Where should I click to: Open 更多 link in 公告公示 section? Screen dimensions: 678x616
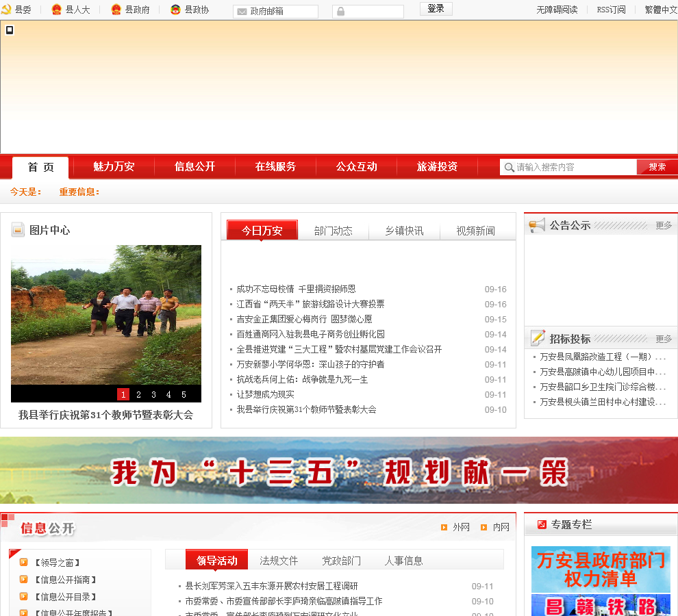tap(664, 225)
